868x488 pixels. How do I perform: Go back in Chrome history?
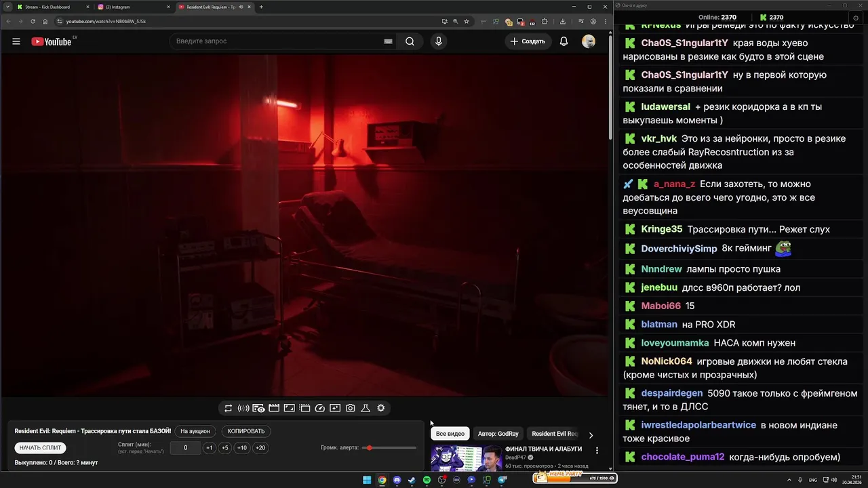click(x=8, y=21)
